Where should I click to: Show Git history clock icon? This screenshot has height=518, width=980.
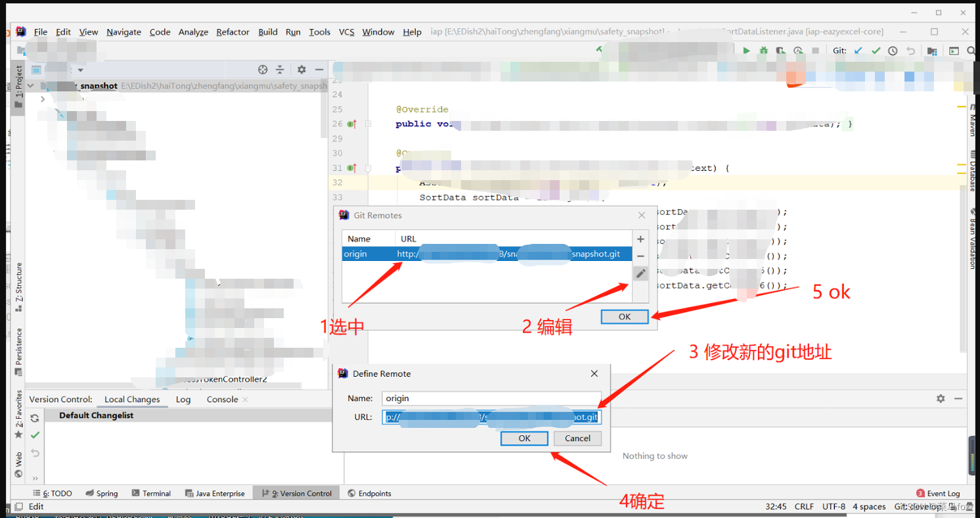coord(893,51)
